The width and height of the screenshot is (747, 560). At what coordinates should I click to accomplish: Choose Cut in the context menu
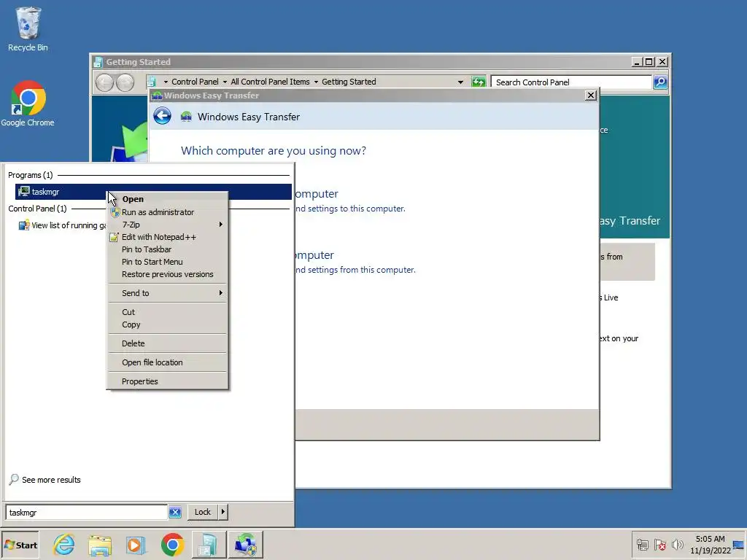coord(167,312)
